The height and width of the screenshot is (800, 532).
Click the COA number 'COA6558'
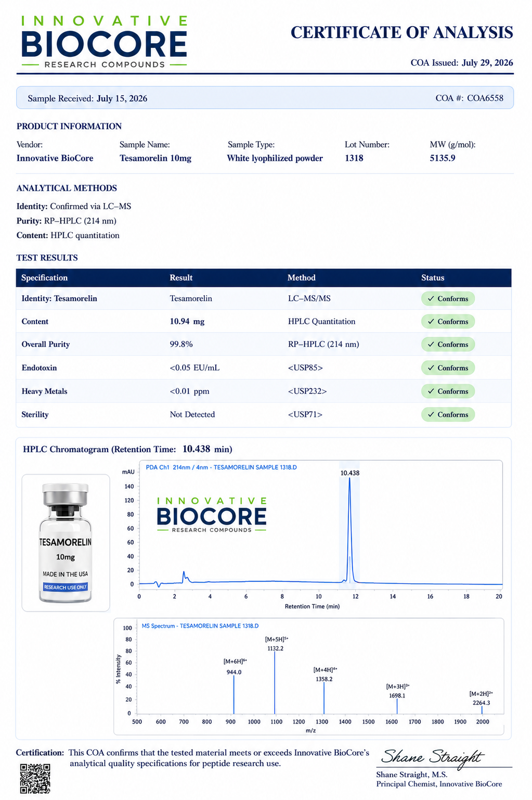(x=485, y=98)
